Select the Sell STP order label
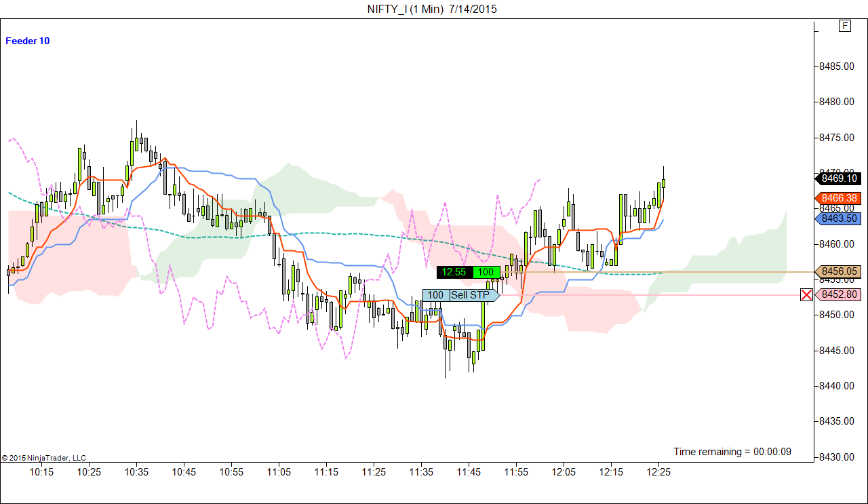868x504 pixels. [x=470, y=295]
